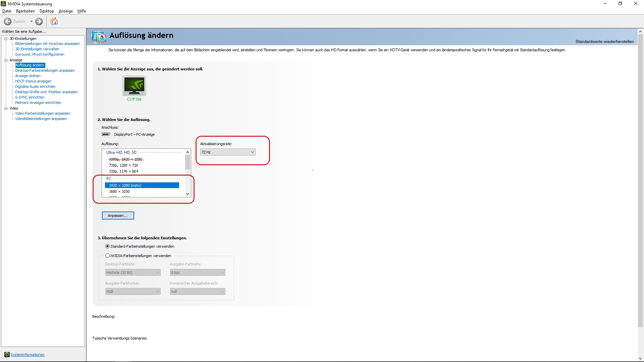
Task: Click the Forward arrow icon in the toolbar
Action: pyautogui.click(x=39, y=21)
